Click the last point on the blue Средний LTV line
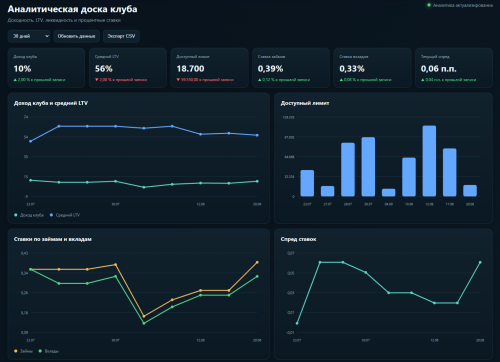Image resolution: width=500 pixels, height=362 pixels. pyautogui.click(x=257, y=135)
